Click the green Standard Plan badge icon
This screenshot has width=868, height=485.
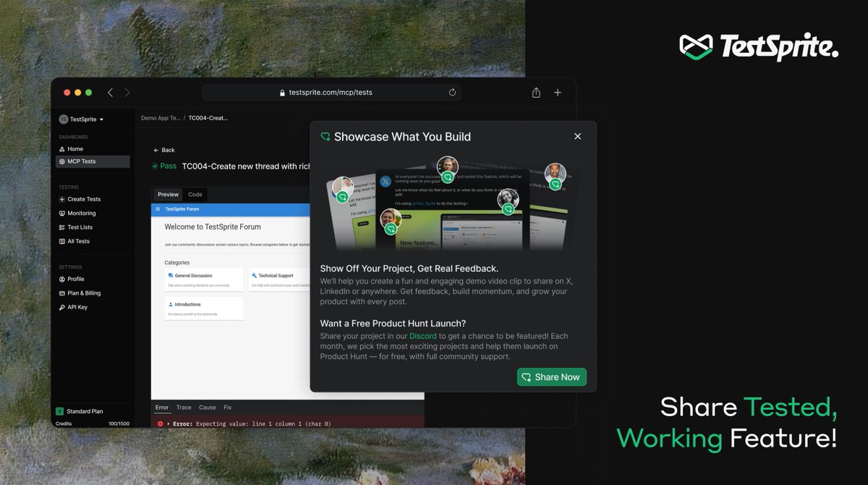coord(60,411)
